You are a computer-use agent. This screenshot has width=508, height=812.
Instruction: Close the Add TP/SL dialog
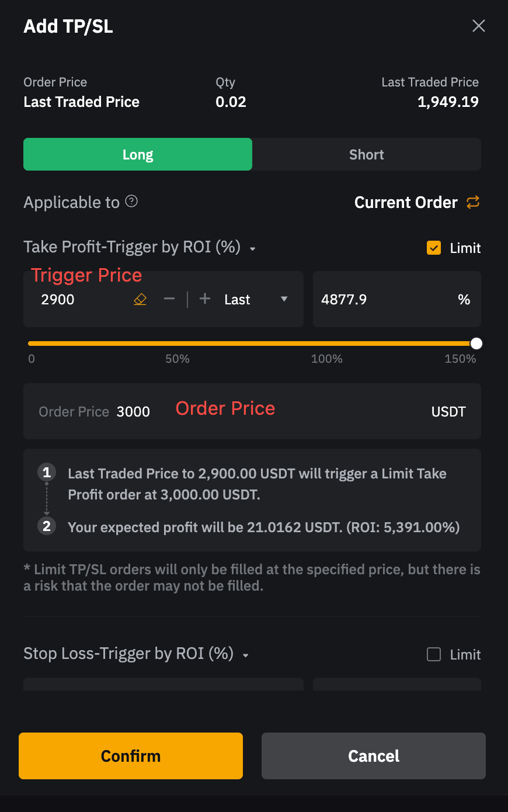tap(479, 26)
